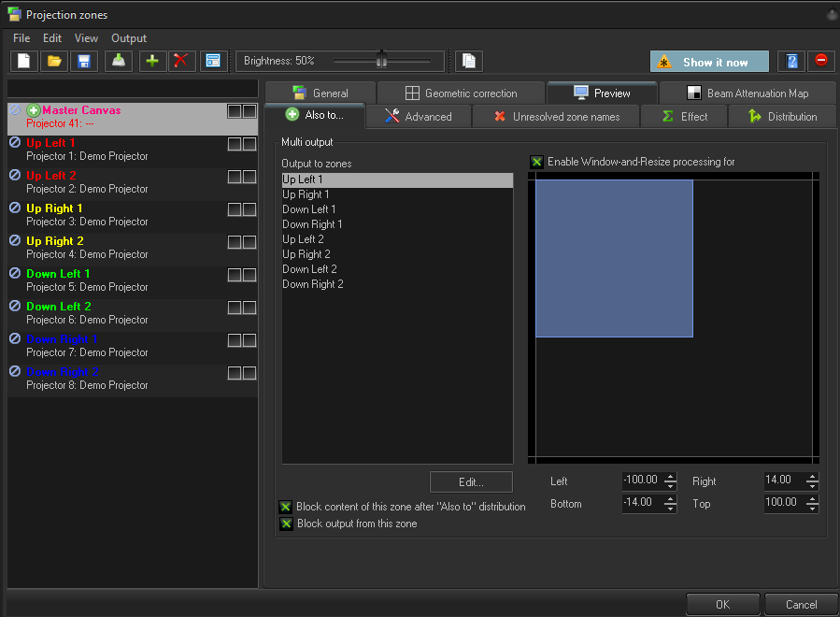Open a file with the folder icon
Screen dimensions: 840x617
(54, 61)
